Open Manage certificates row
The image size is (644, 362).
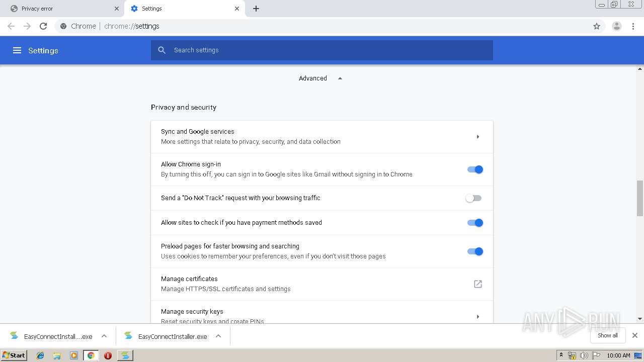(x=322, y=284)
